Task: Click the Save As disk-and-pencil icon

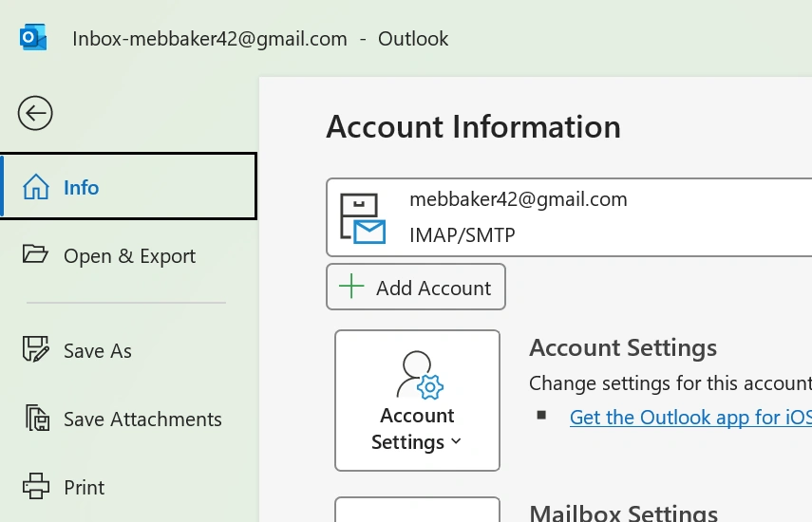Action: [x=36, y=349]
